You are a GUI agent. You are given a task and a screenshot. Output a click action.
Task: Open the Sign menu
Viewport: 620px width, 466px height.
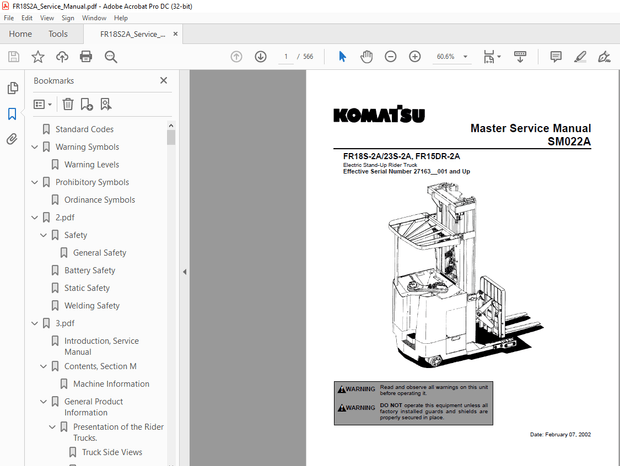click(68, 18)
